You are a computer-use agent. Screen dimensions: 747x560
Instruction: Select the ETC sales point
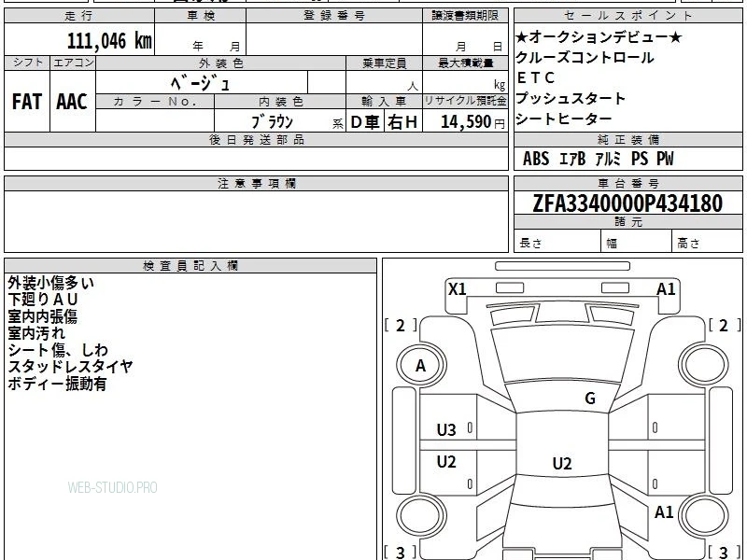coord(535,77)
